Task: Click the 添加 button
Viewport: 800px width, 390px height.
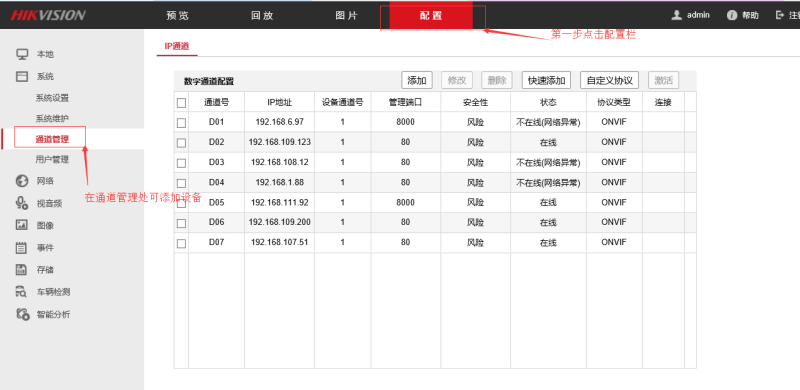Action: [417, 80]
